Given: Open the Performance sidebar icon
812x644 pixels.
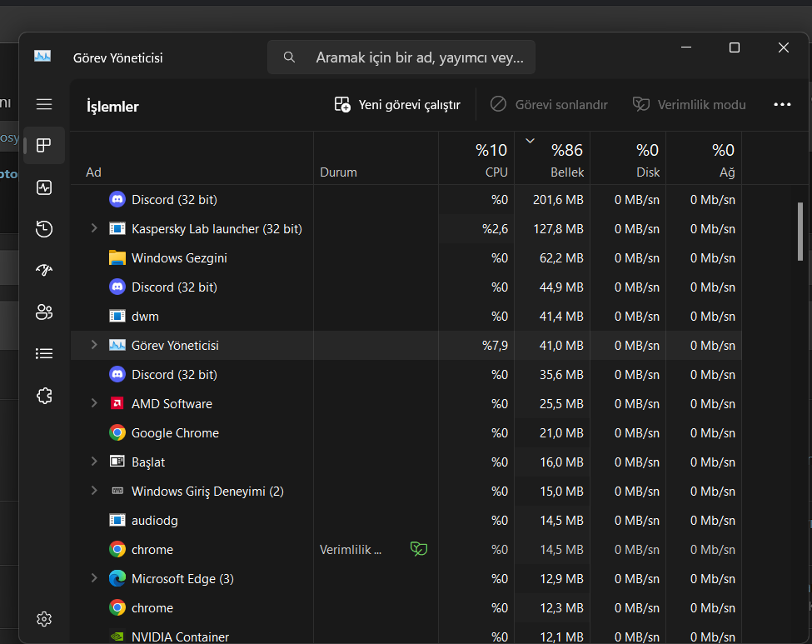Looking at the screenshot, I should pos(44,187).
